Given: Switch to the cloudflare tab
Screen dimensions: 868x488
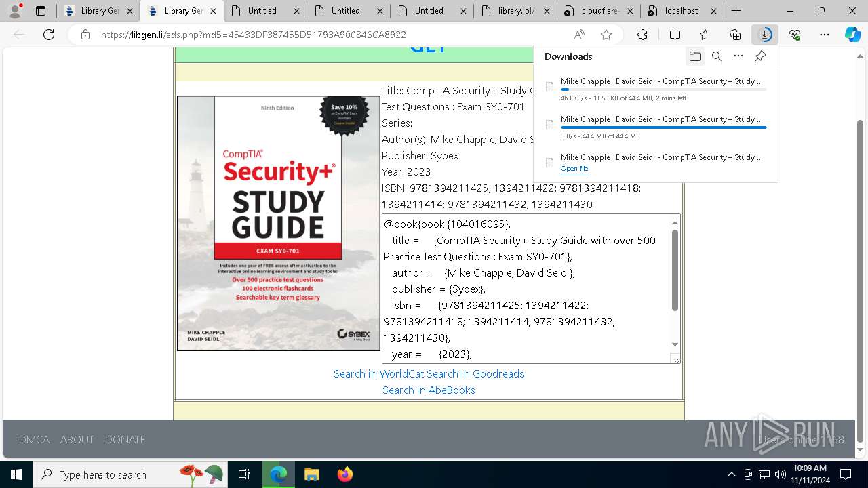Looking at the screenshot, I should click(x=599, y=11).
